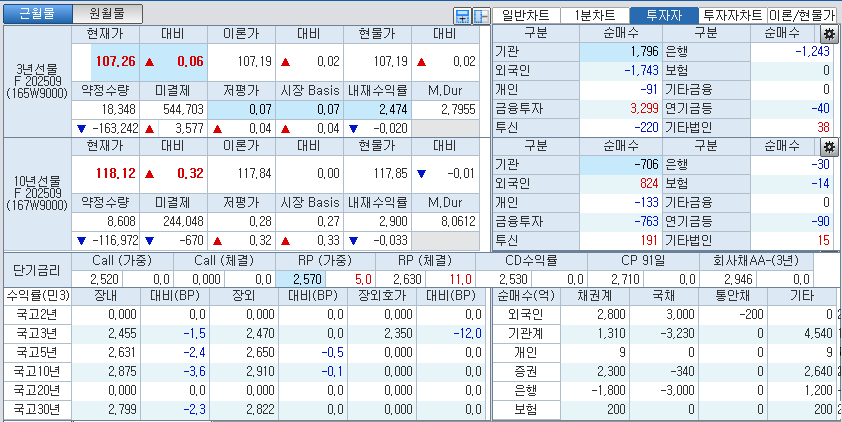Select the 국고3년 row label
Viewport: 842px width, 422px height.
(37, 333)
